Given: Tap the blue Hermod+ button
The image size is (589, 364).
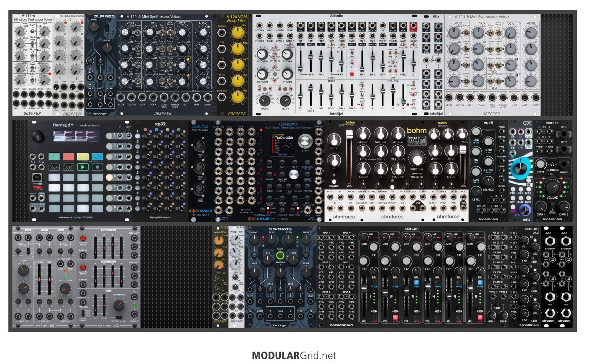Looking at the screenshot, I should (97, 156).
